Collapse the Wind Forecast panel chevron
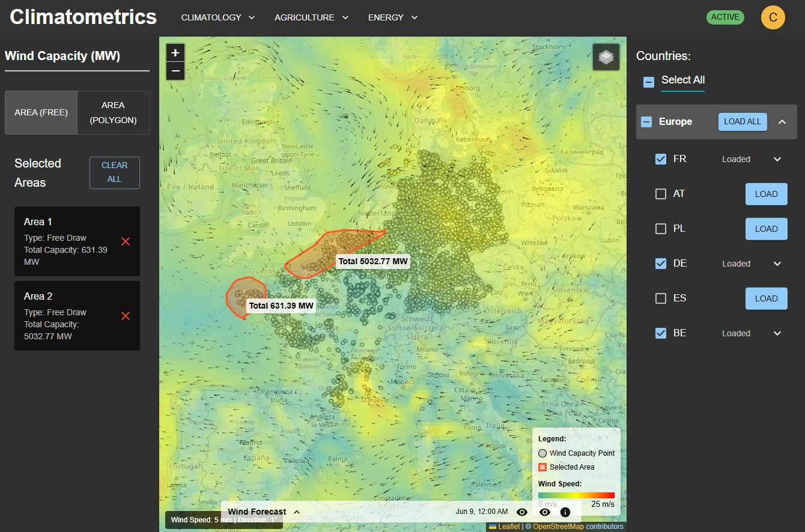This screenshot has width=805, height=532. [x=296, y=512]
